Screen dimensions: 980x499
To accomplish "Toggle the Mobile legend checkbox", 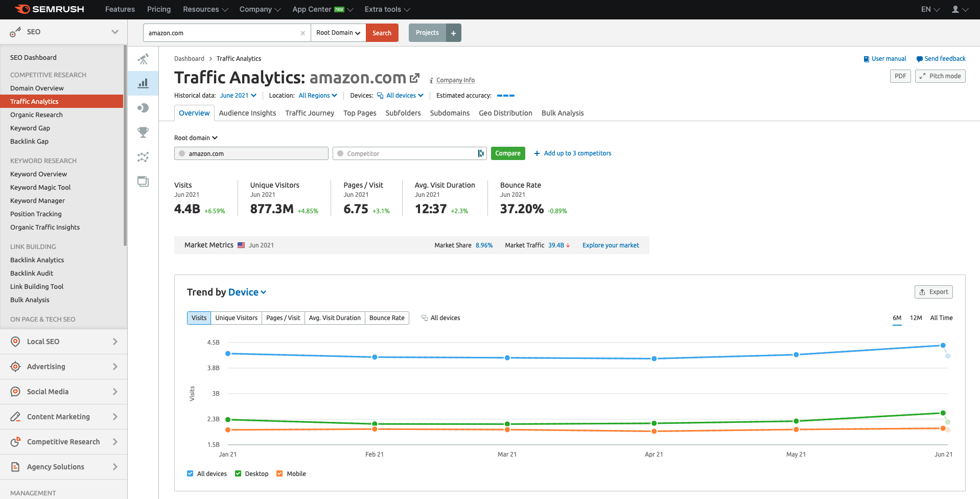I will [x=279, y=473].
